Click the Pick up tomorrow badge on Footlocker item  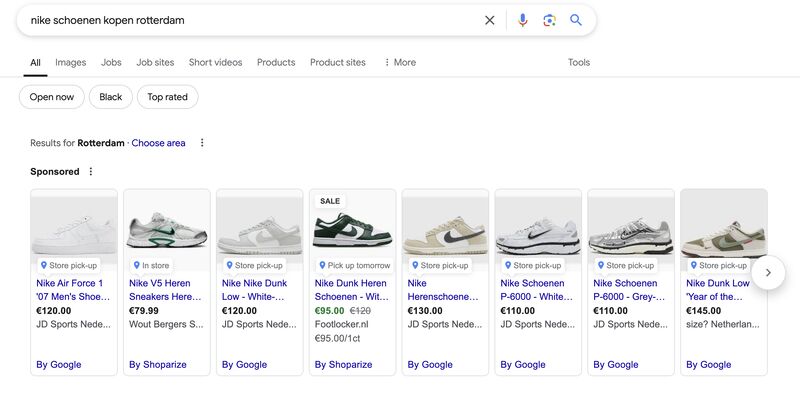pos(355,265)
